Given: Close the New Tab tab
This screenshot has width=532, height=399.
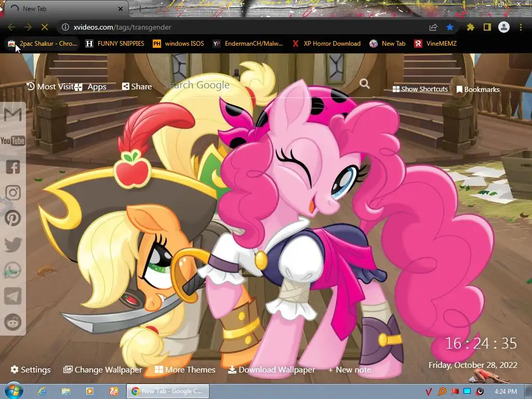Looking at the screenshot, I should point(121,9).
